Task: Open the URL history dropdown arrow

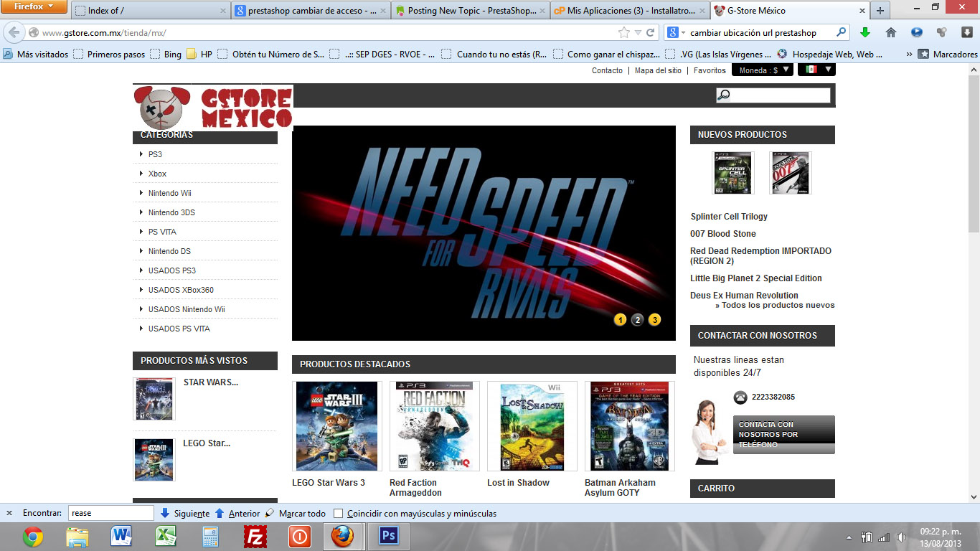Action: coord(638,33)
